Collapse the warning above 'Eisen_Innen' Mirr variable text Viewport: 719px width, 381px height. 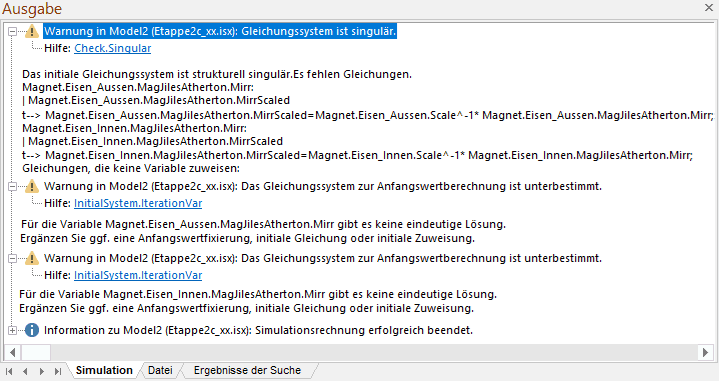click(12, 259)
